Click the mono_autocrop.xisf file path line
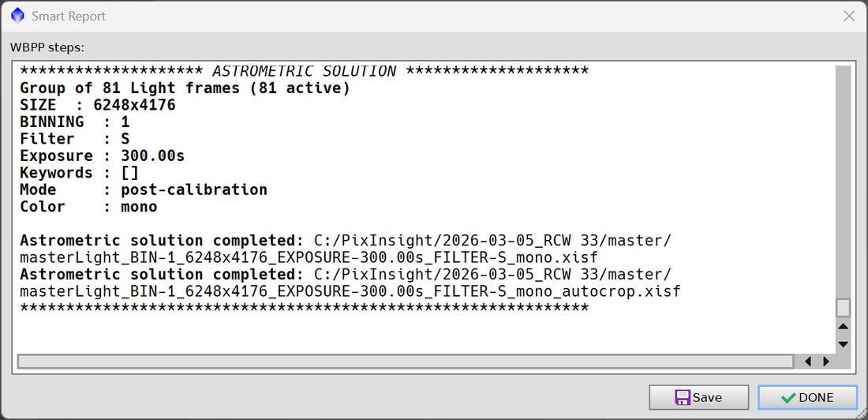Screen dimensions: 868x420 350,291
